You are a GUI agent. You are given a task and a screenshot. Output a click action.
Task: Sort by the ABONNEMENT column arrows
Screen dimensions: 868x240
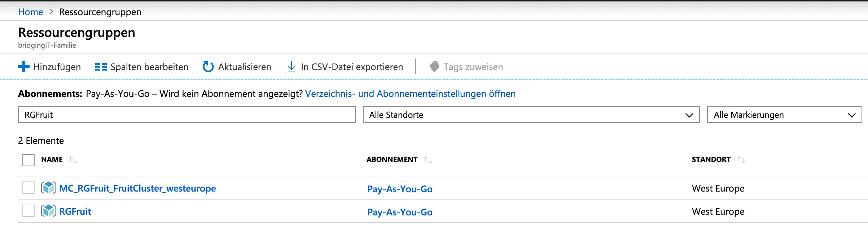tap(428, 160)
